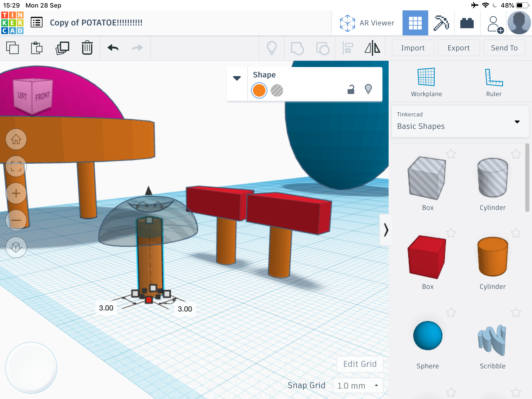Select the orange Cylinder shape
532x399 pixels.
click(493, 257)
